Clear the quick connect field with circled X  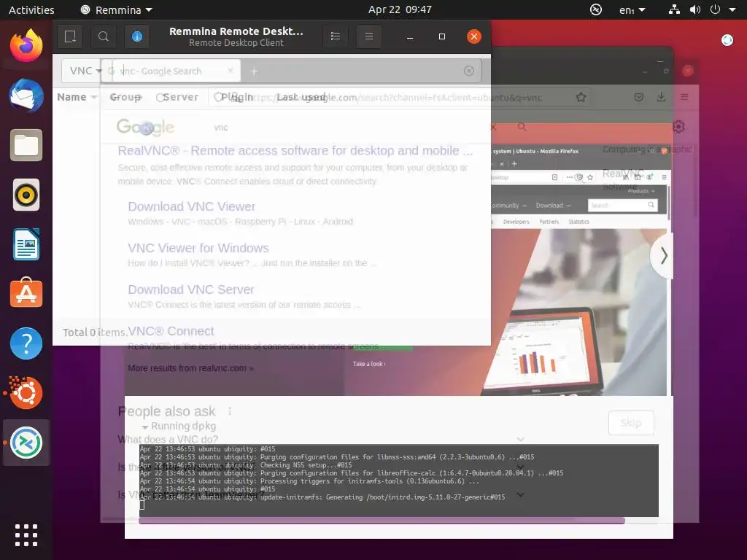click(469, 71)
